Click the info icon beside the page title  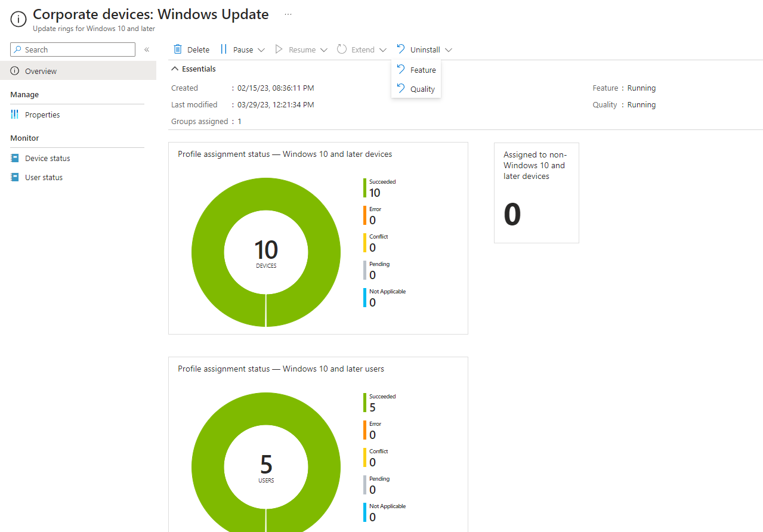point(18,19)
